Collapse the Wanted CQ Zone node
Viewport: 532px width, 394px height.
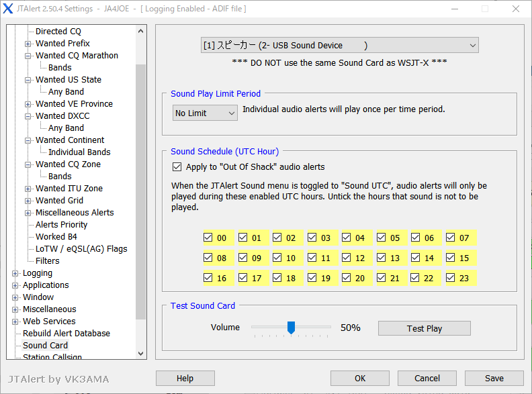[28, 165]
